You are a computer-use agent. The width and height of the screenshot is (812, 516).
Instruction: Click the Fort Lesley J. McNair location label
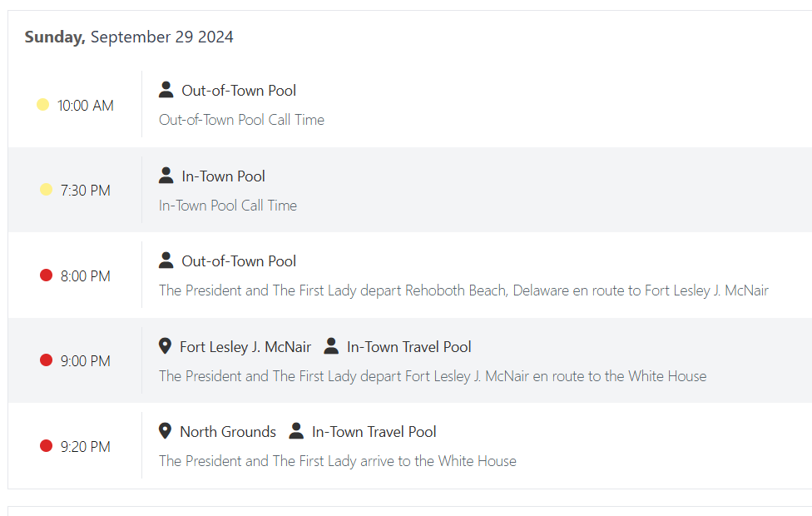click(x=245, y=346)
